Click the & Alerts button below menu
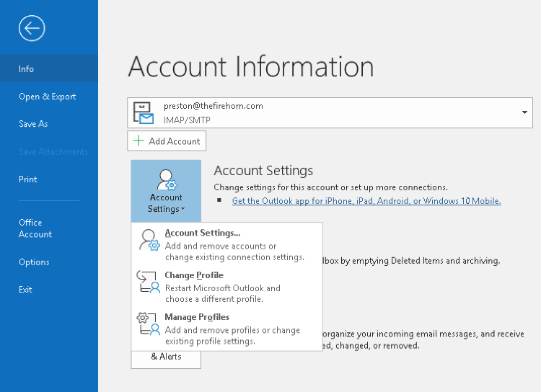The image size is (541, 392). coord(166,360)
